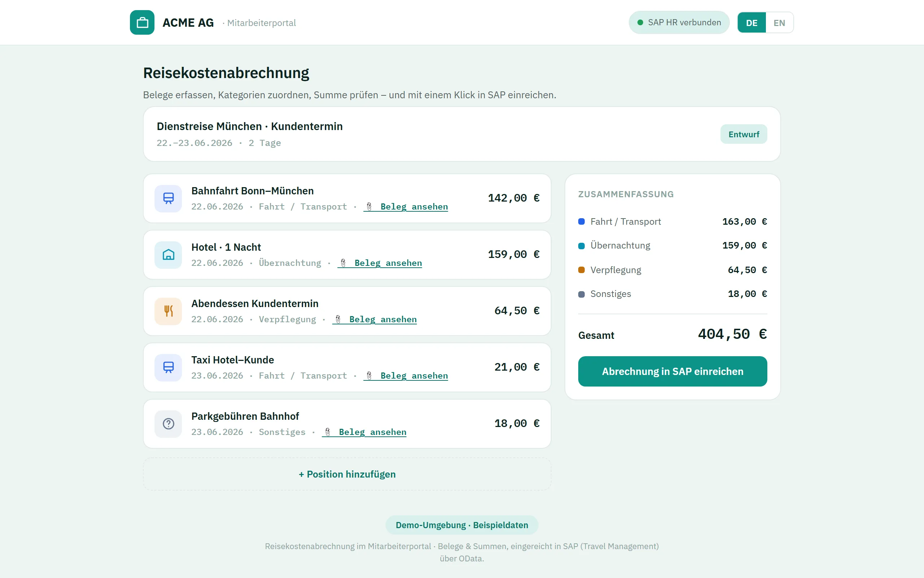Viewport: 924px width, 578px height.
Task: Open Beleg ansehen for Parkgebühren Bahnhof
Action: click(364, 432)
